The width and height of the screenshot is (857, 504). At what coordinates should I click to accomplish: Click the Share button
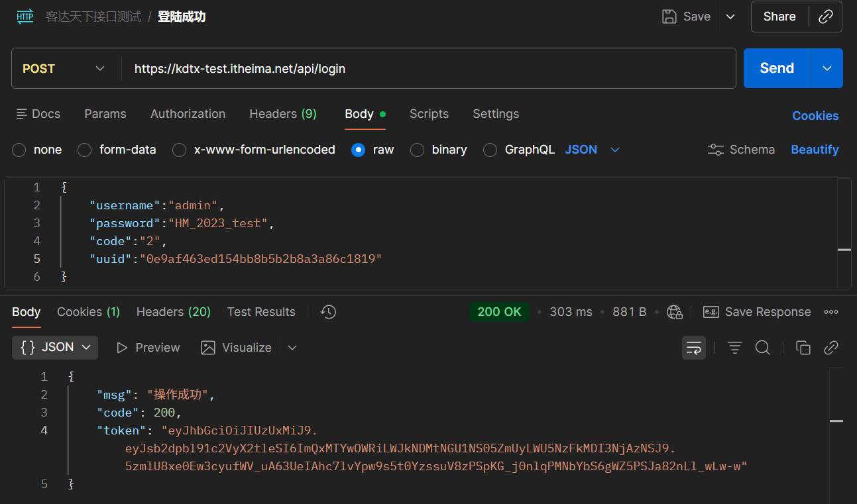tap(779, 17)
